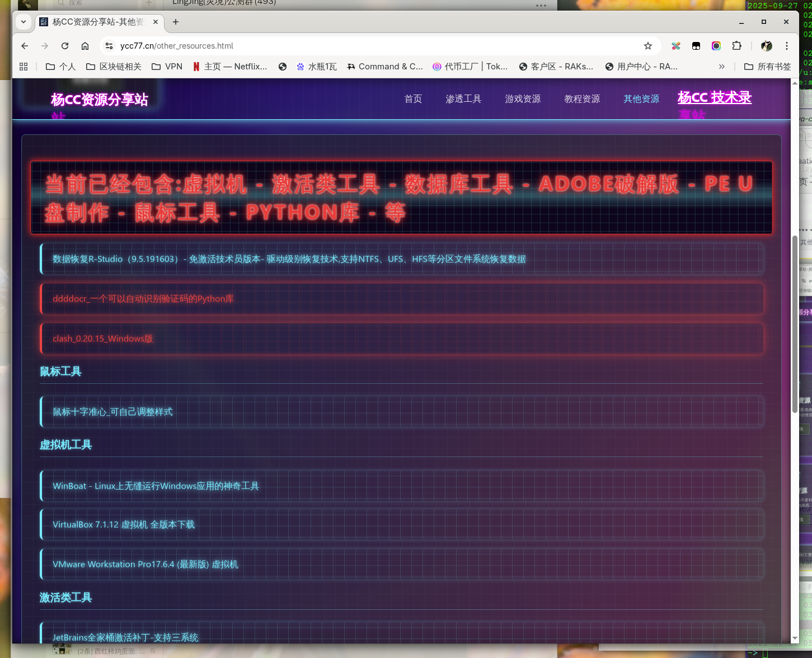The height and width of the screenshot is (658, 812).
Task: Click the scrollbar up arrow
Action: pos(795,83)
